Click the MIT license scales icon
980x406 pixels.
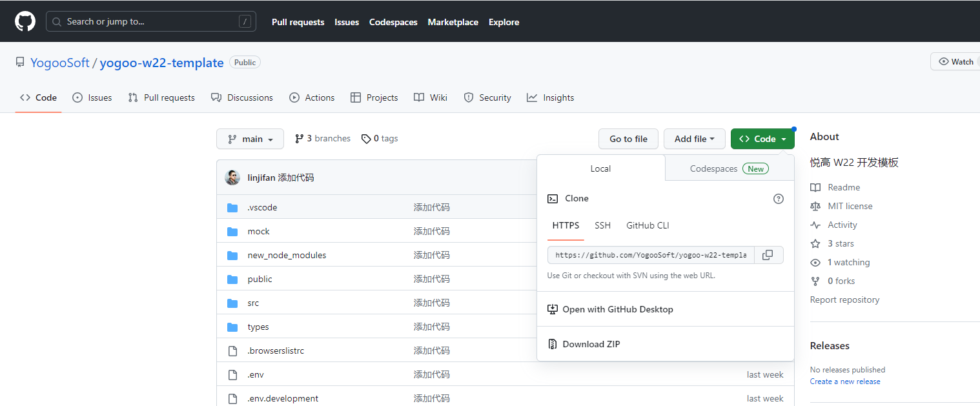(x=815, y=206)
